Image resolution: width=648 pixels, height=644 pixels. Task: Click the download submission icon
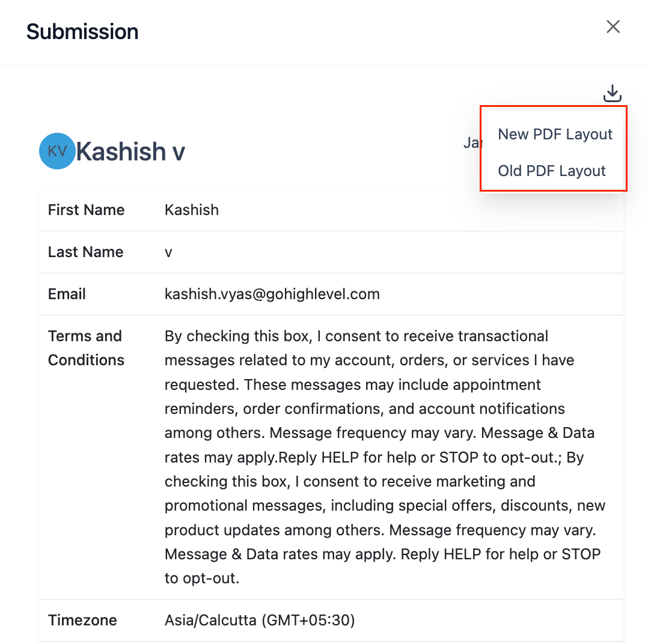(x=612, y=93)
